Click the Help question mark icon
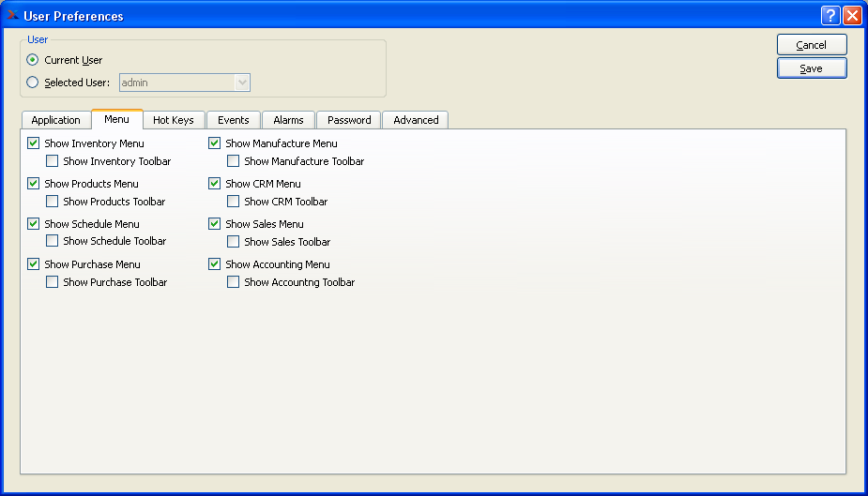 point(830,16)
